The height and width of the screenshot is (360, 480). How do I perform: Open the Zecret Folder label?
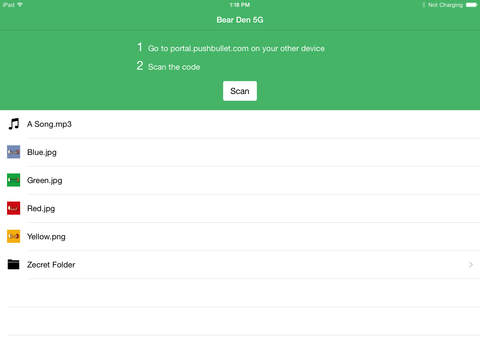tap(51, 265)
